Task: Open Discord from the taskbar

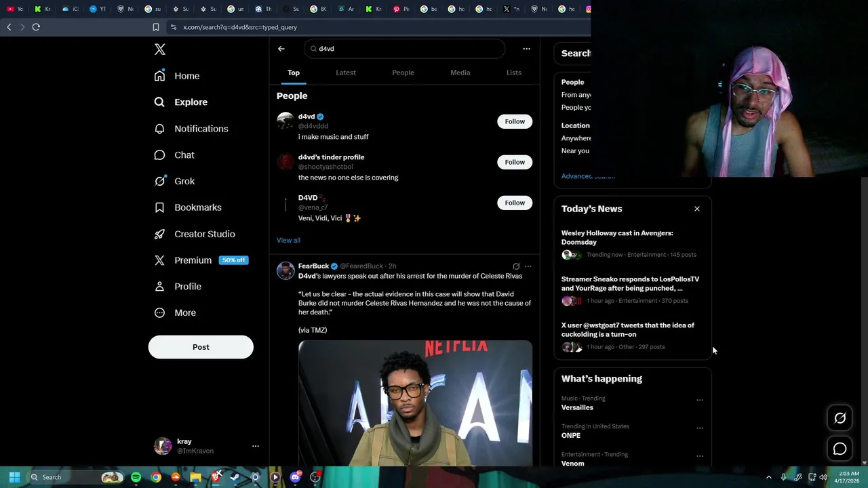Action: pyautogui.click(x=295, y=477)
